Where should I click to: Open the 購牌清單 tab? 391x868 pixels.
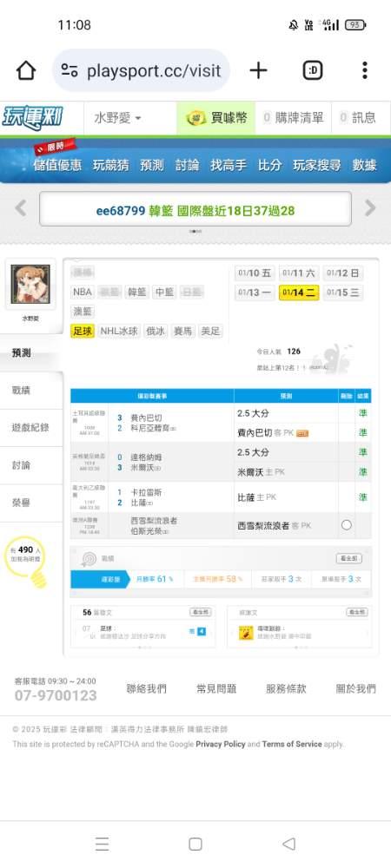point(293,117)
